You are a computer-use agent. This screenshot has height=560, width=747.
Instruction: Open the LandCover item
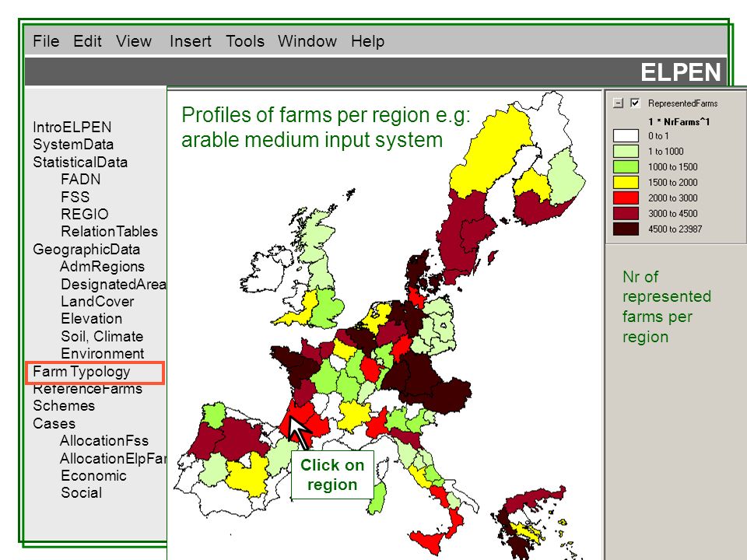(x=97, y=302)
